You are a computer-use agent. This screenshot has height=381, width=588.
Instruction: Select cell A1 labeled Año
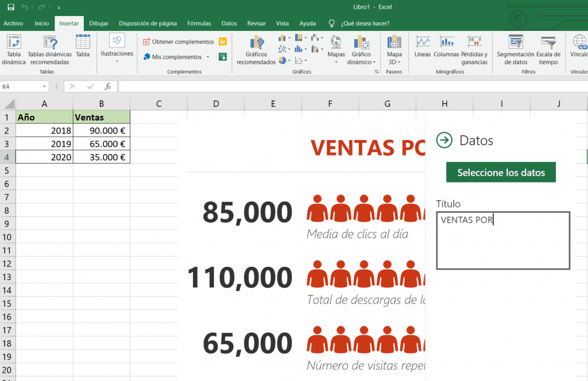(x=44, y=117)
